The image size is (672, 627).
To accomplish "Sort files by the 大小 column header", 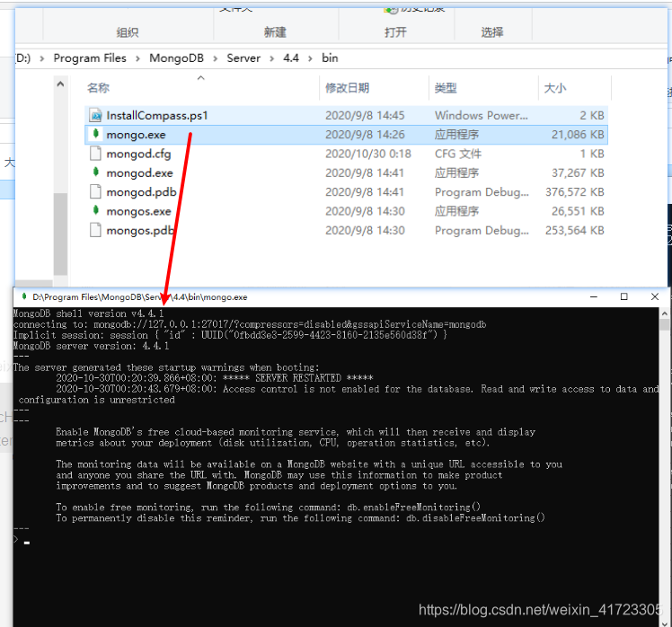I will (x=555, y=88).
